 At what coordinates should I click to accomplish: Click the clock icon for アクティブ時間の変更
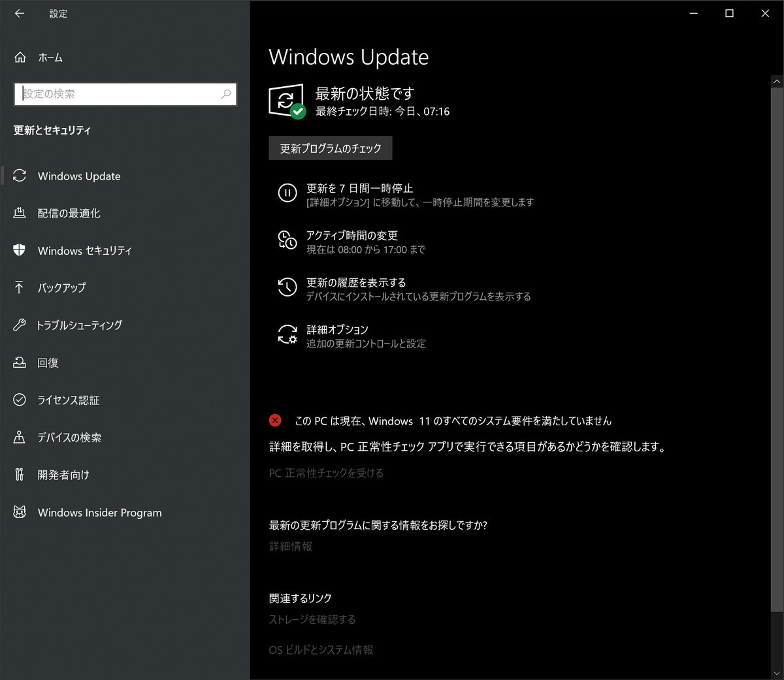tap(287, 240)
